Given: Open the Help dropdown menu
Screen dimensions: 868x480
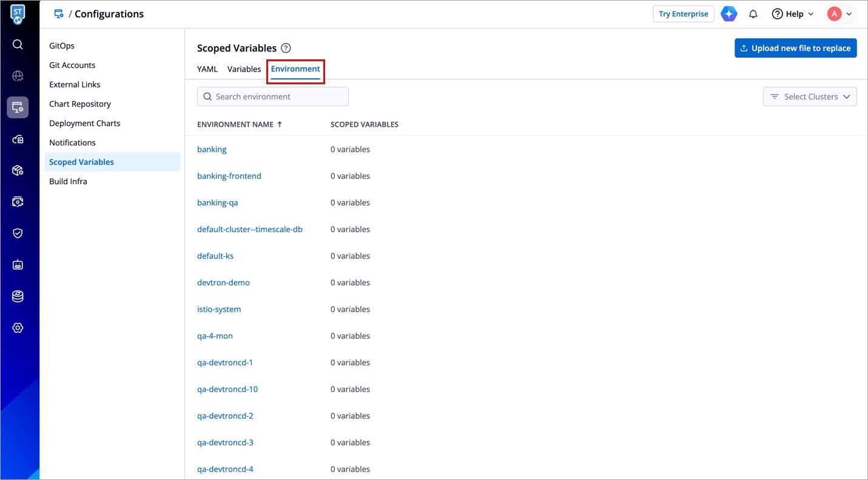Looking at the screenshot, I should click(x=793, y=14).
